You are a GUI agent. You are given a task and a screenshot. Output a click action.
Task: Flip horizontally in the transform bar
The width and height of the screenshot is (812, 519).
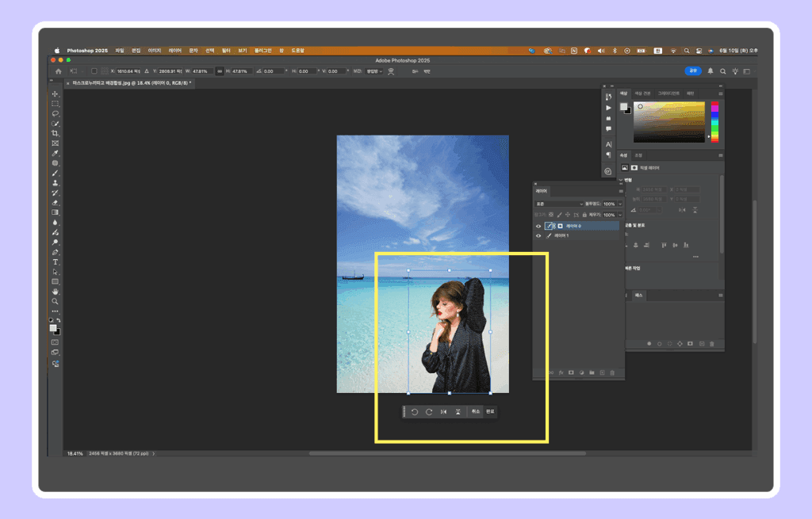(x=443, y=412)
